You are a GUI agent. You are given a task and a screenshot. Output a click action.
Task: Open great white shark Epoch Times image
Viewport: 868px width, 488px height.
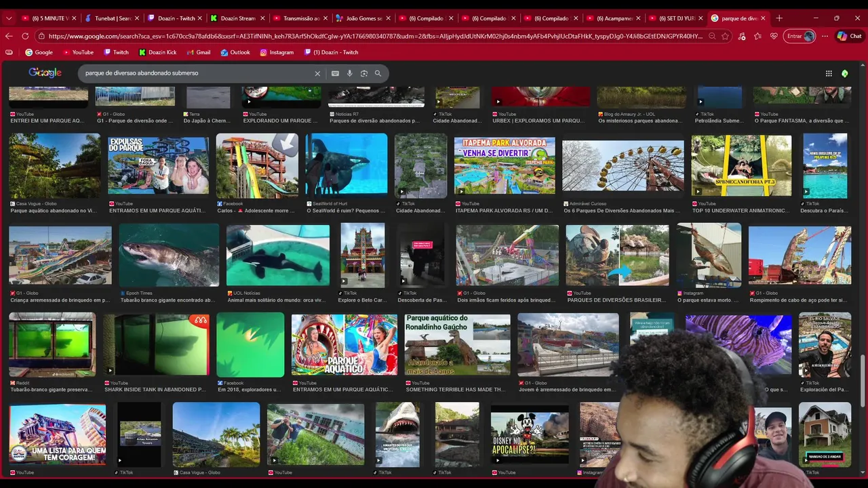pyautogui.click(x=169, y=255)
